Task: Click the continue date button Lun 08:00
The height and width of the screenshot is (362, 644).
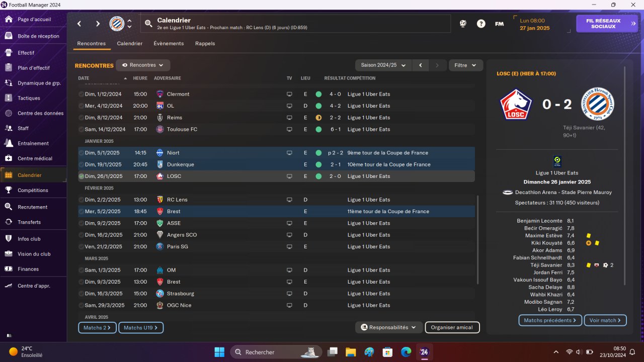Action: 542,24
